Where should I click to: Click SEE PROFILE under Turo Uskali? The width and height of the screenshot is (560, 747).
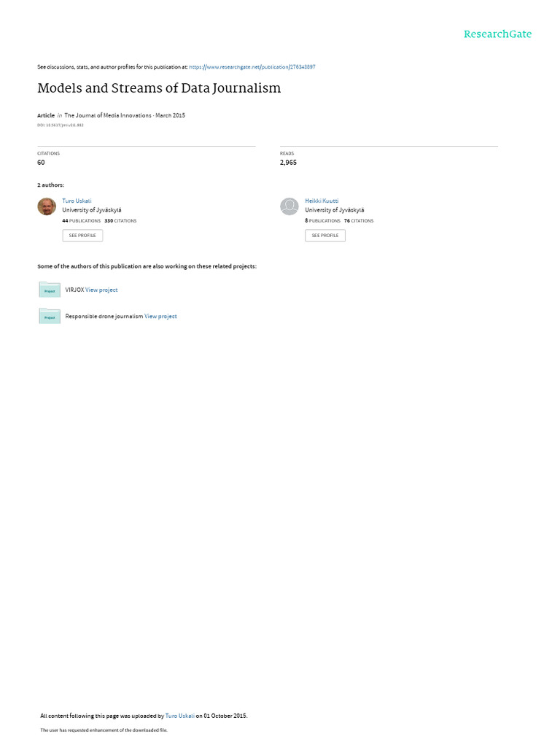point(82,236)
